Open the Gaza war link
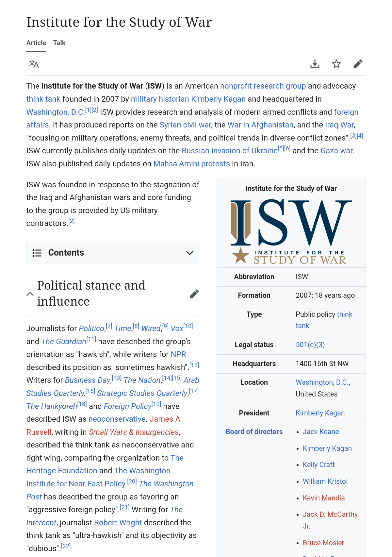This screenshot has height=557, width=392. [336, 151]
